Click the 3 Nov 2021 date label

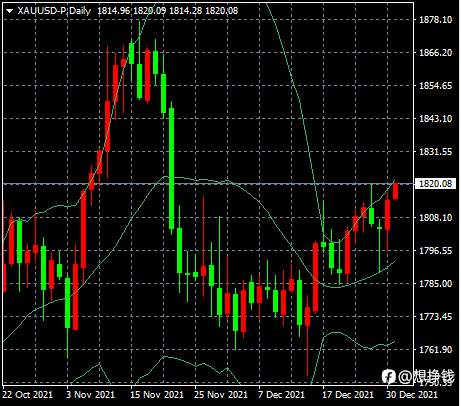90,395
